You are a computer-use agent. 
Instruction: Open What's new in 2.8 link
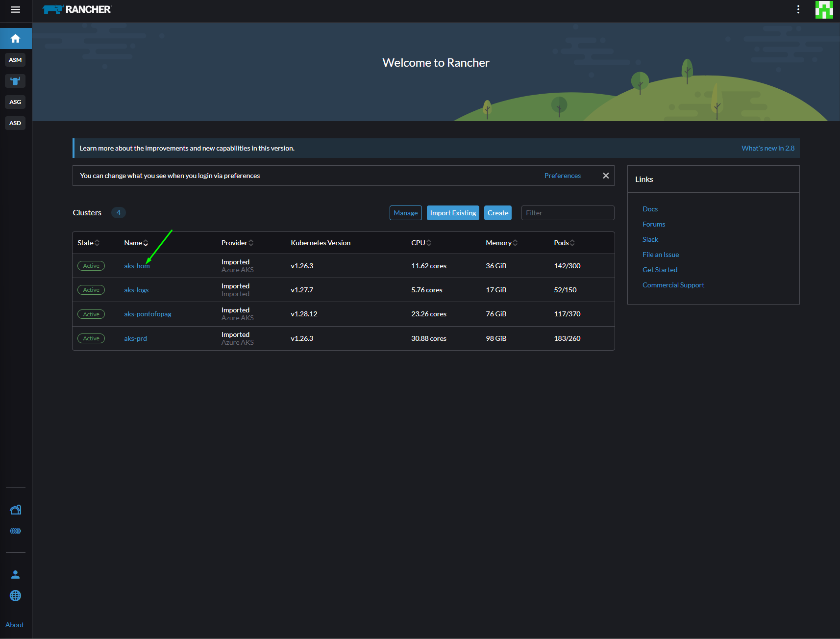pyautogui.click(x=768, y=148)
